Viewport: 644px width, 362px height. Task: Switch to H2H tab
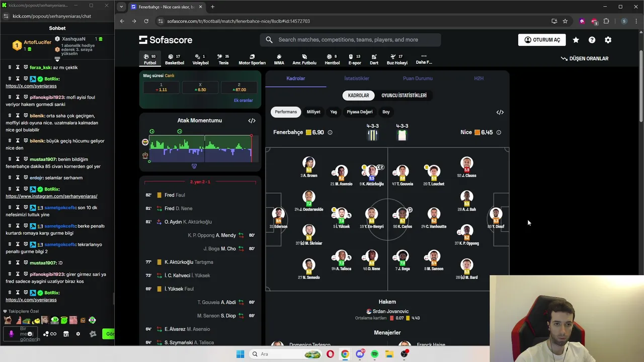[478, 78]
